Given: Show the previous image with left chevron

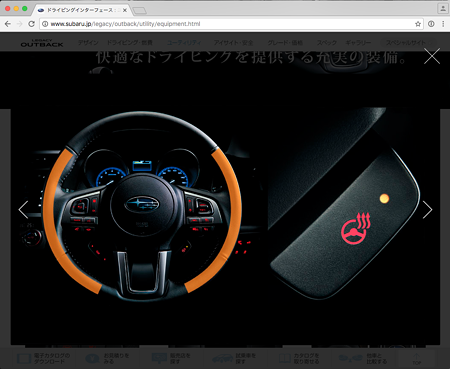Looking at the screenshot, I should 23,210.
